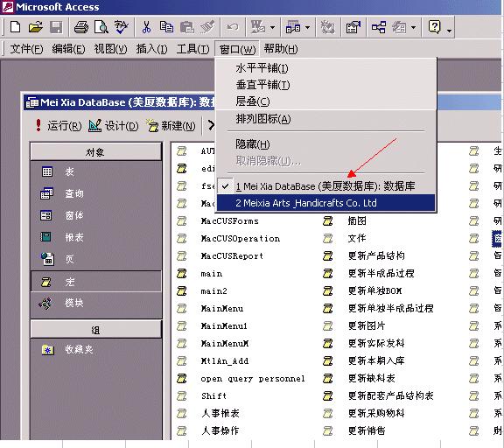Click the Undo arrow icon

[x=233, y=27]
